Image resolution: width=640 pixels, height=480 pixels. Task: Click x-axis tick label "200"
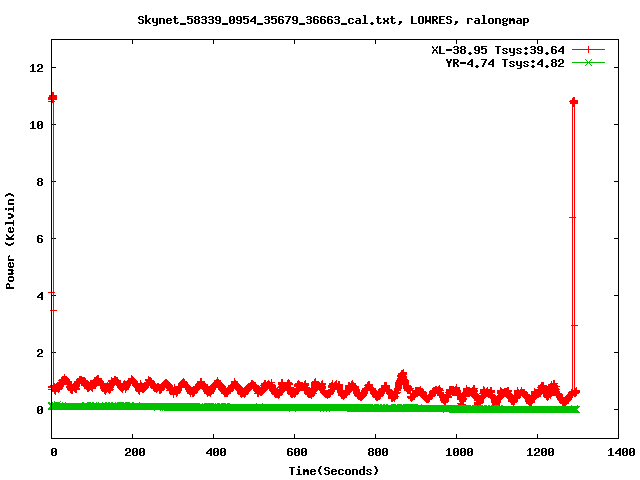point(134,452)
